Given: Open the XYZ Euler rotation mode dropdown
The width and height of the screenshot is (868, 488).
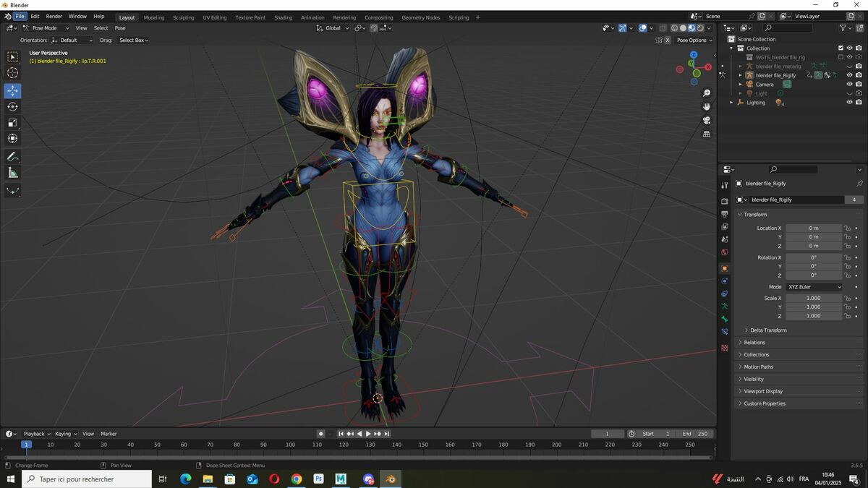Looking at the screenshot, I should click(x=814, y=287).
